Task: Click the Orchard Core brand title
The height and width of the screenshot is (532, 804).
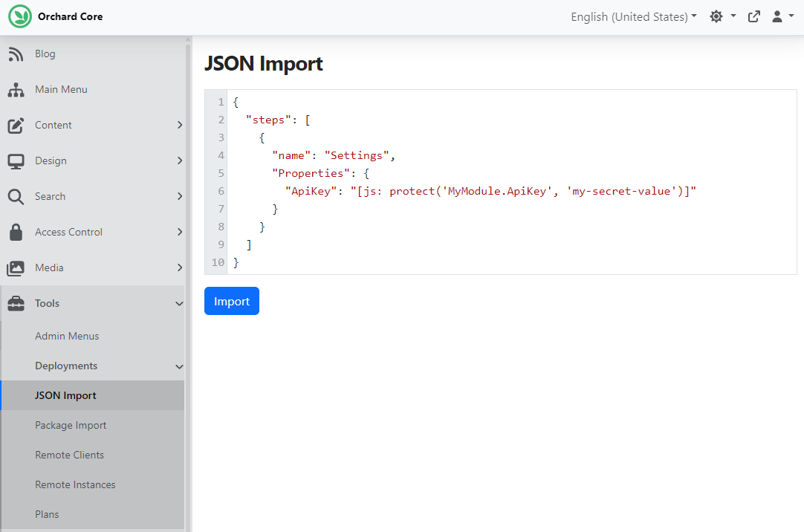Action: 71,16
